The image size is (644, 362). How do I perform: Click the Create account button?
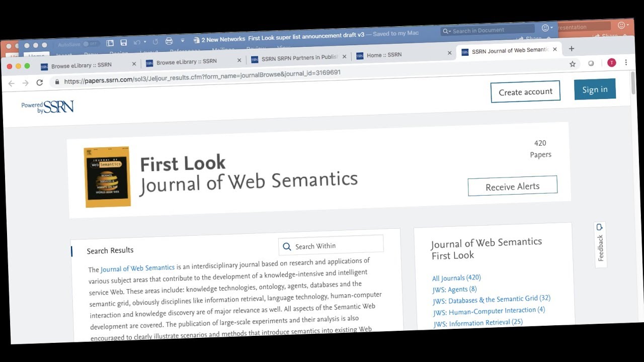525,92
